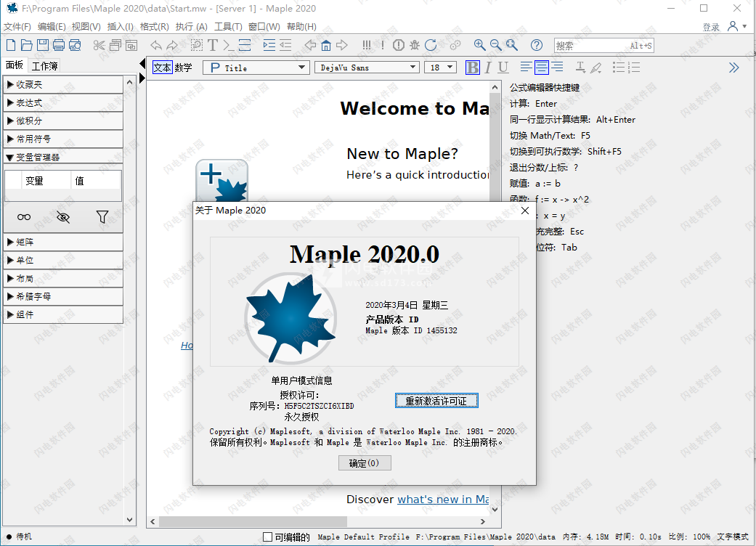Restart the Maple server with the circular arrow
The image size is (756, 546).
pos(431,45)
